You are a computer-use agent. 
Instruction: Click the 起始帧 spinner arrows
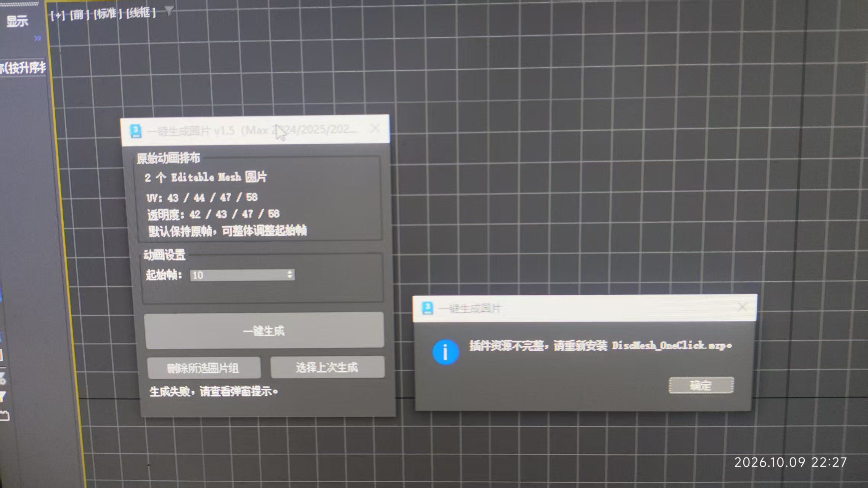[290, 274]
